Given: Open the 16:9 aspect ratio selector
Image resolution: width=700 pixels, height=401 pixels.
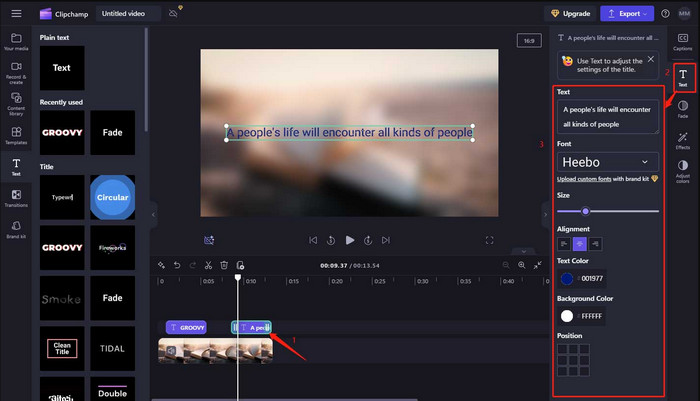Looking at the screenshot, I should click(529, 41).
